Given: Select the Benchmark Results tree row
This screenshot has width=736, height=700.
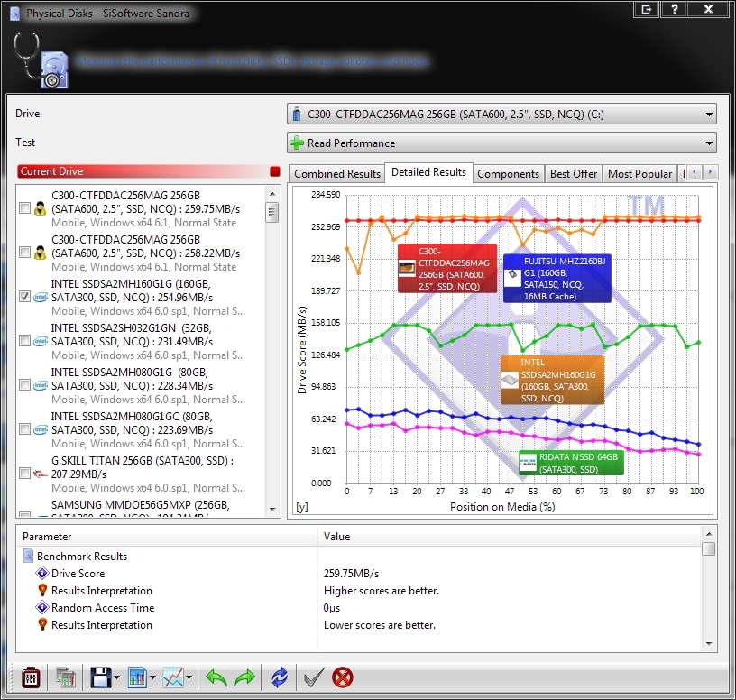Looking at the screenshot, I should pyautogui.click(x=82, y=556).
